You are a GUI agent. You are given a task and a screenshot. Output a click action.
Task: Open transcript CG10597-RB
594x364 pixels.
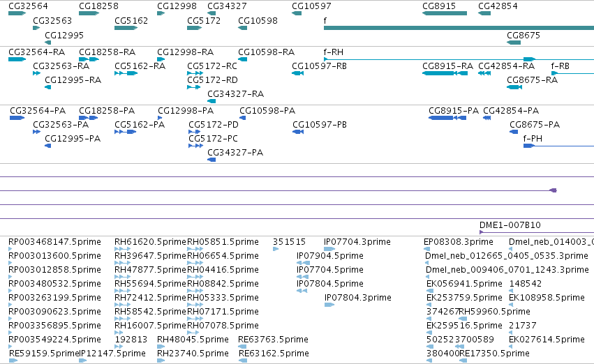point(320,66)
